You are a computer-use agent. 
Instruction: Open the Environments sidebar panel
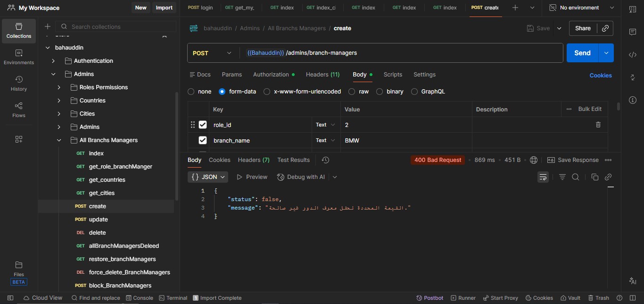click(x=19, y=57)
